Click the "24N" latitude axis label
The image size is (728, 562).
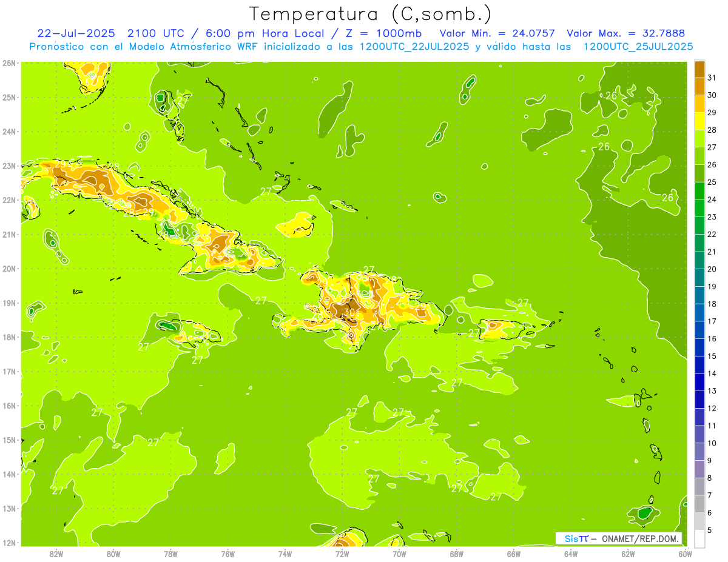pos(8,132)
